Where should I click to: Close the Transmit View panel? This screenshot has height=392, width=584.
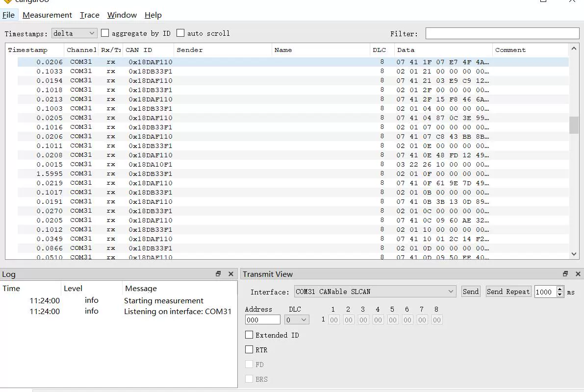578,274
